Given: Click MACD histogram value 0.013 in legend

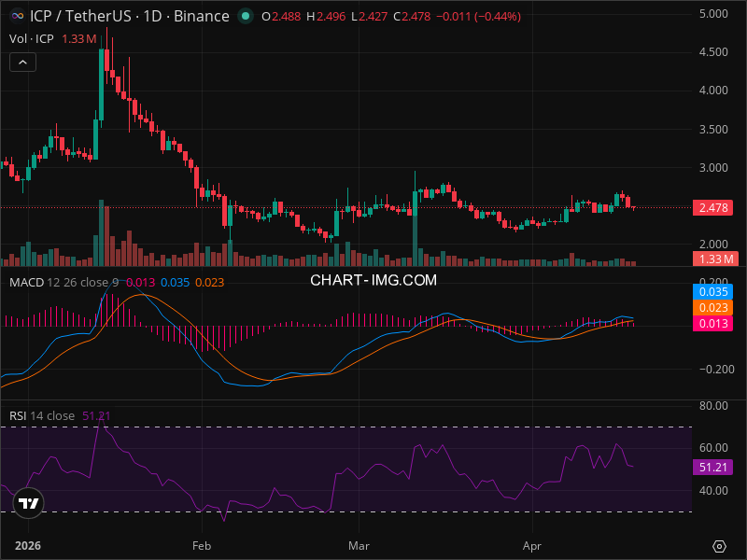Looking at the screenshot, I should (141, 283).
